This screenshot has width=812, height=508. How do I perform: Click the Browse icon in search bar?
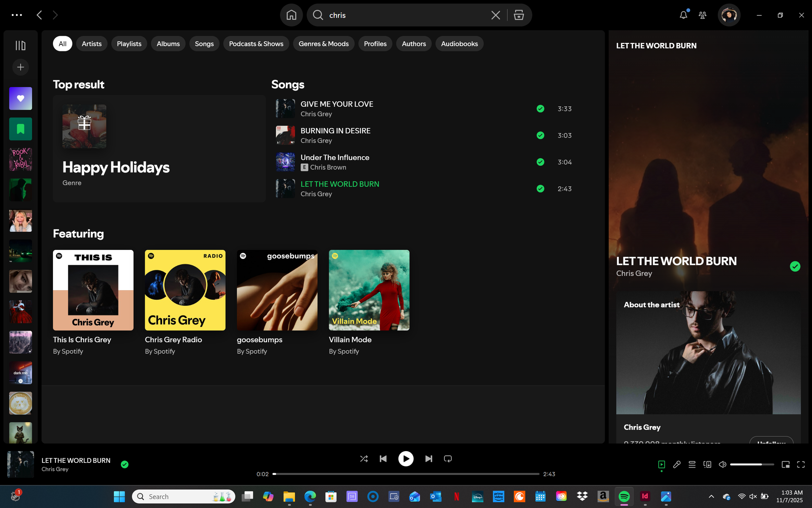(519, 15)
